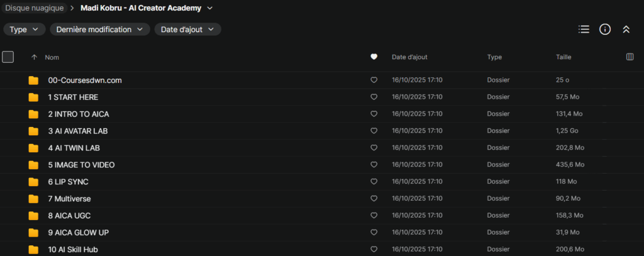The height and width of the screenshot is (256, 644).
Task: Sort files by Taille column
Action: 563,57
